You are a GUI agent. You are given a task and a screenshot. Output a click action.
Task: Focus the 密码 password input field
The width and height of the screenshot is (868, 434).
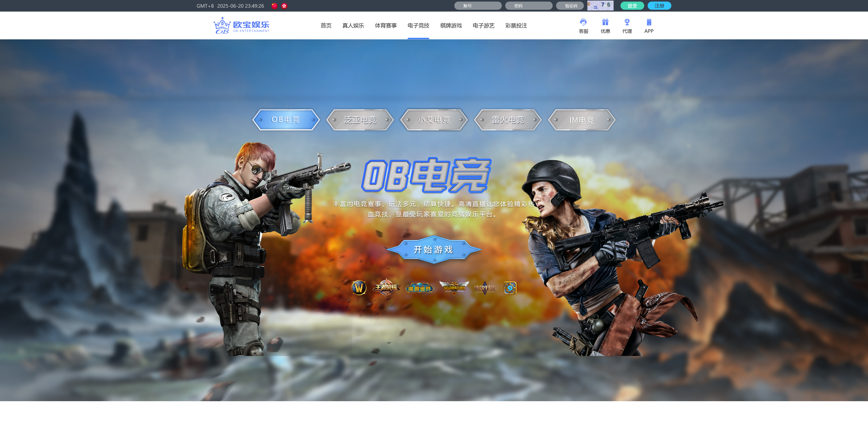529,6
